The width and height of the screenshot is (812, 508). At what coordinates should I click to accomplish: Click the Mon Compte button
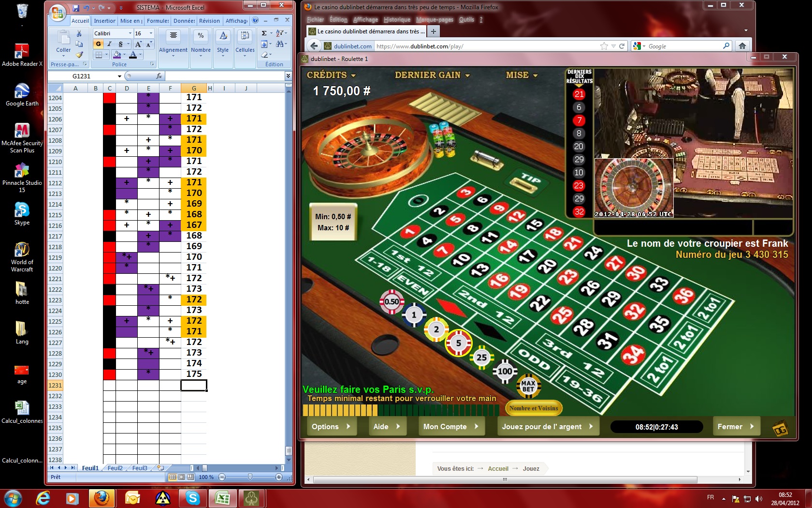[450, 427]
